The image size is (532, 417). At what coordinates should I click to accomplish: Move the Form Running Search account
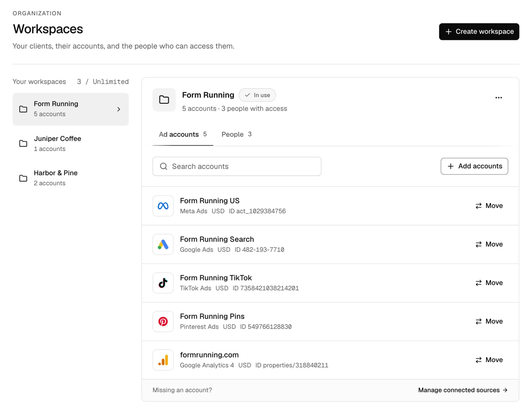click(x=489, y=244)
